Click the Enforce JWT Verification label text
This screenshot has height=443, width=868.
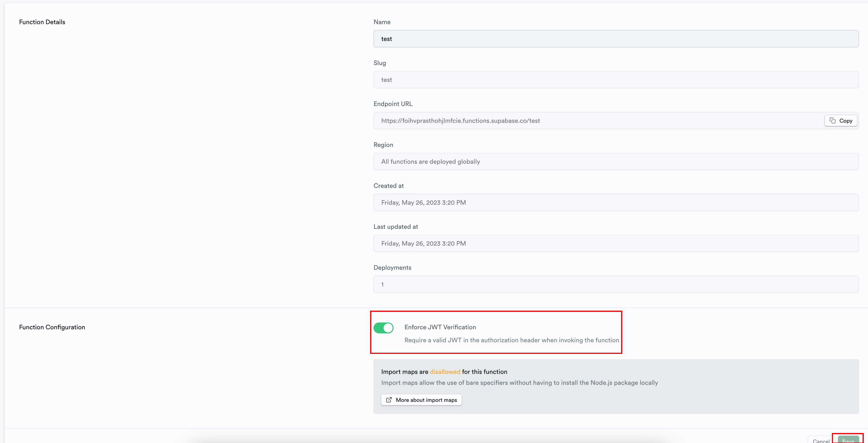(440, 327)
